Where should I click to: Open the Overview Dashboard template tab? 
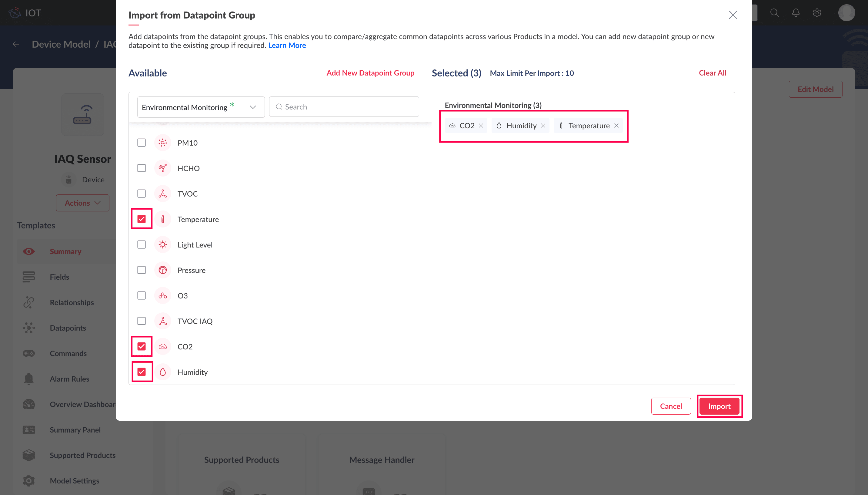pos(67,404)
